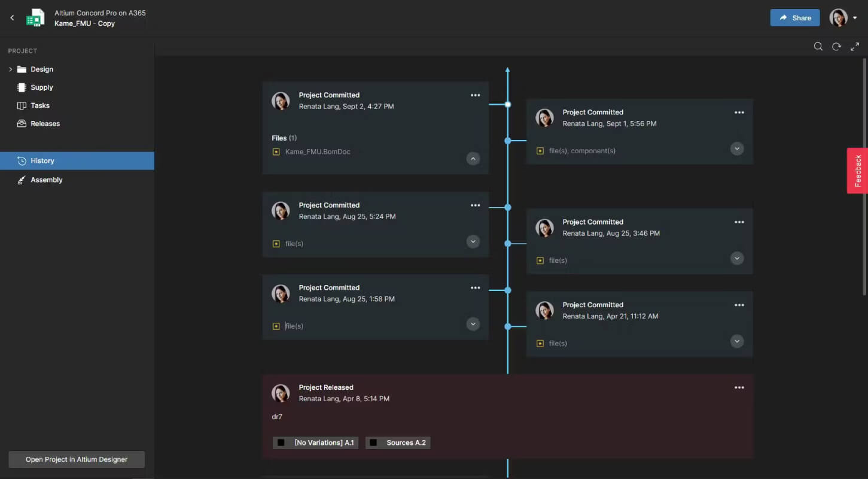Click the refresh history icon
This screenshot has width=868, height=479.
836,47
